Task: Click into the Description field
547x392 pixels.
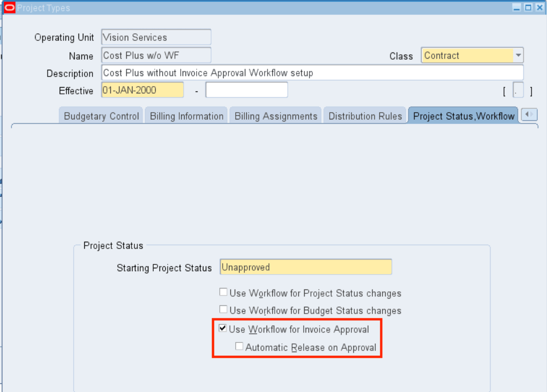Action: coord(312,72)
